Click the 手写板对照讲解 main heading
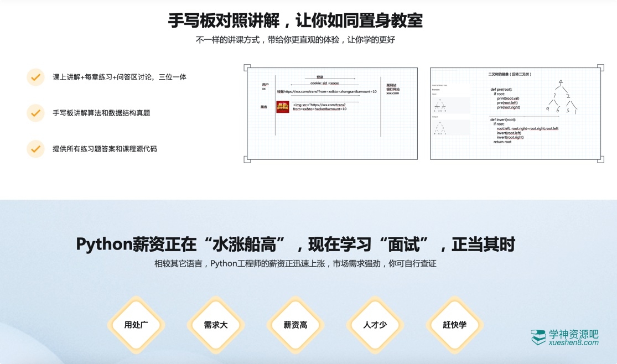This screenshot has height=364, width=617. 295,20
